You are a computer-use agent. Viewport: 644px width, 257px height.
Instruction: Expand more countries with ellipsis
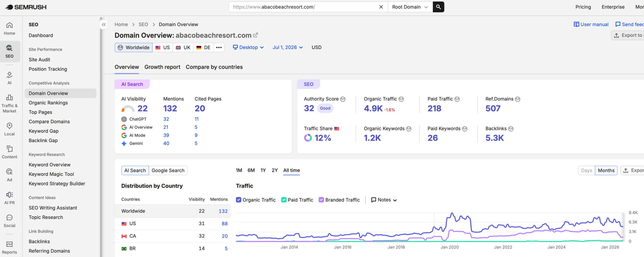(x=219, y=48)
